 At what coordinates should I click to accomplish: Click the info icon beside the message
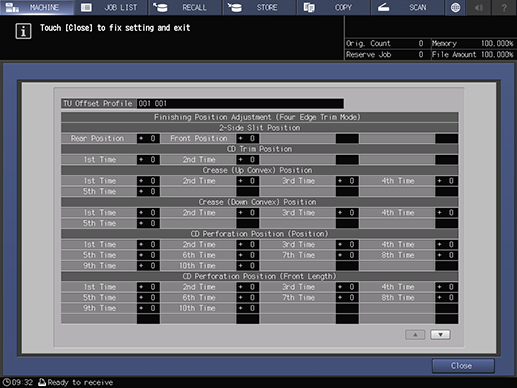coord(23,31)
